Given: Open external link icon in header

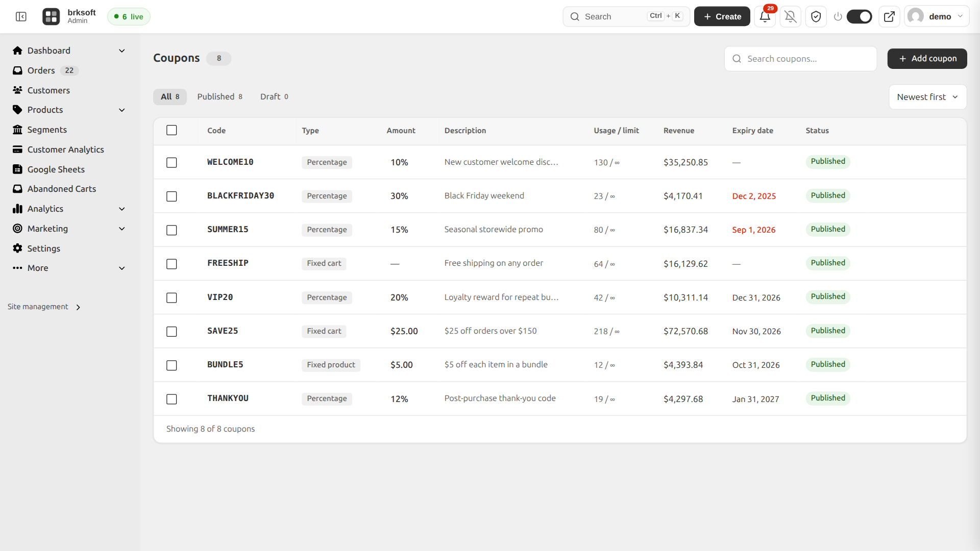Looking at the screenshot, I should (x=889, y=17).
